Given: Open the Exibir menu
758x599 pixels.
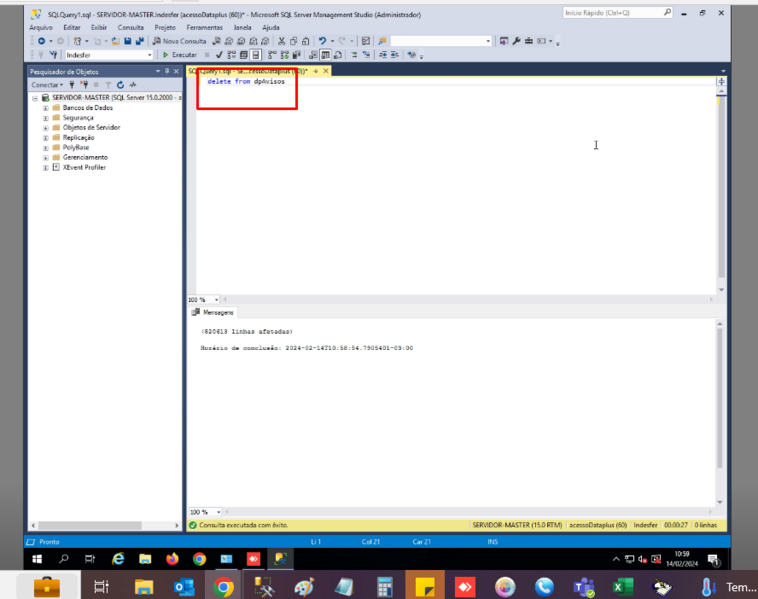Looking at the screenshot, I should pyautogui.click(x=99, y=28).
